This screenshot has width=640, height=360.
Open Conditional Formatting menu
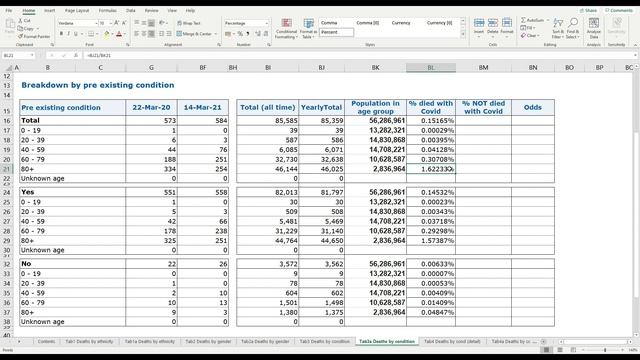pyautogui.click(x=286, y=29)
